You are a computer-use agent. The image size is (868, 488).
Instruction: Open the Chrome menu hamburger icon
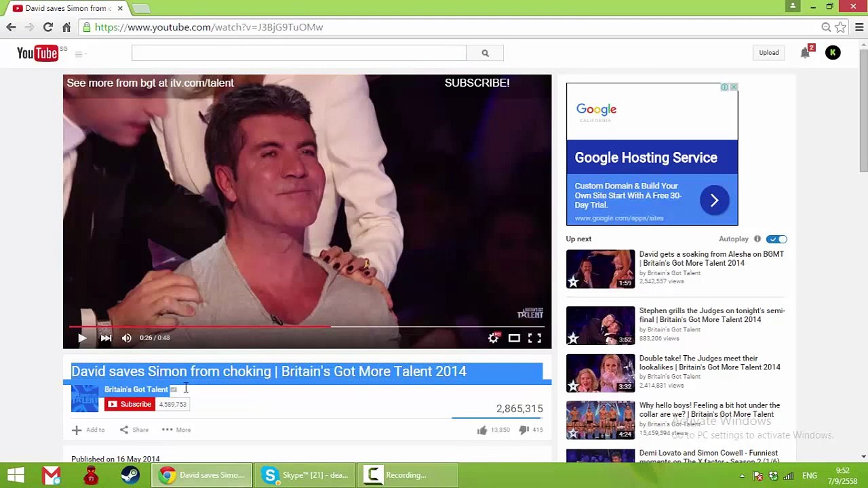pyautogui.click(x=859, y=27)
